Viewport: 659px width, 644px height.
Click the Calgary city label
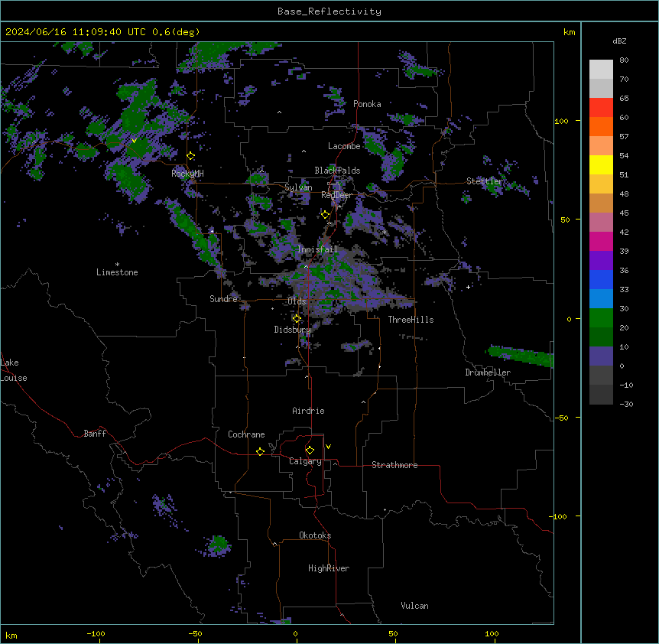point(305,461)
